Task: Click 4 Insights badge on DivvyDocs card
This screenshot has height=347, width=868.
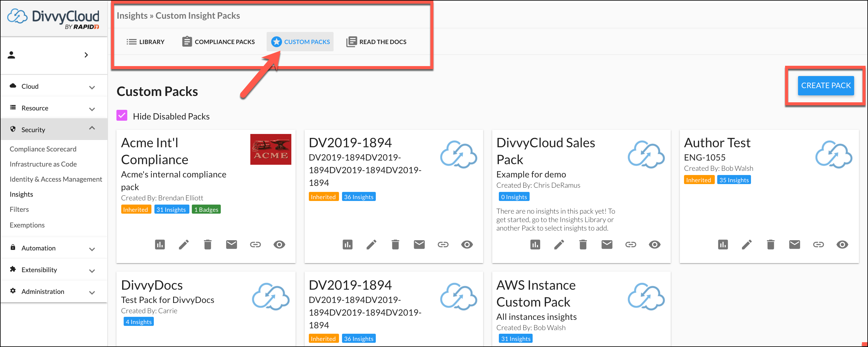Action: coord(138,322)
